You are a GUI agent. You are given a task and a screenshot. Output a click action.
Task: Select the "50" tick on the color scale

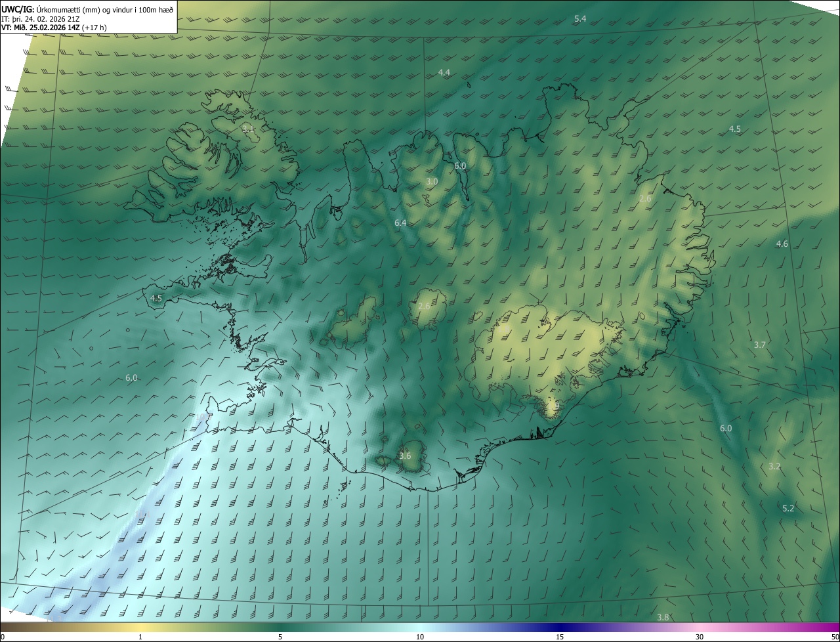click(835, 637)
